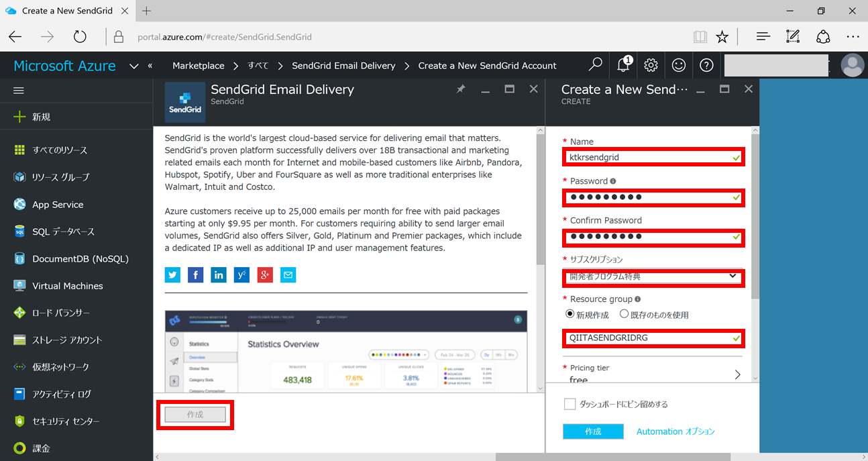Image resolution: width=868 pixels, height=461 pixels.
Task: Open Automation オプション link
Action: click(x=675, y=431)
